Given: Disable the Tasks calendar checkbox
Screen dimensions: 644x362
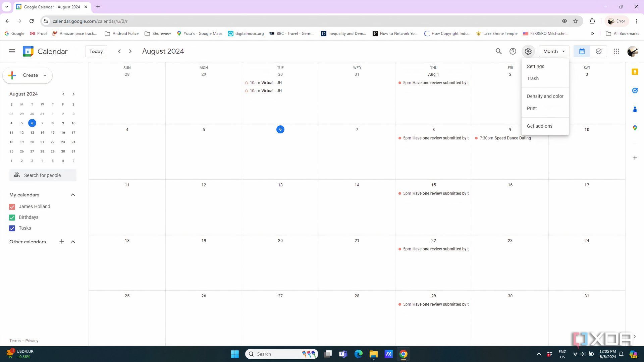Looking at the screenshot, I should (x=12, y=228).
